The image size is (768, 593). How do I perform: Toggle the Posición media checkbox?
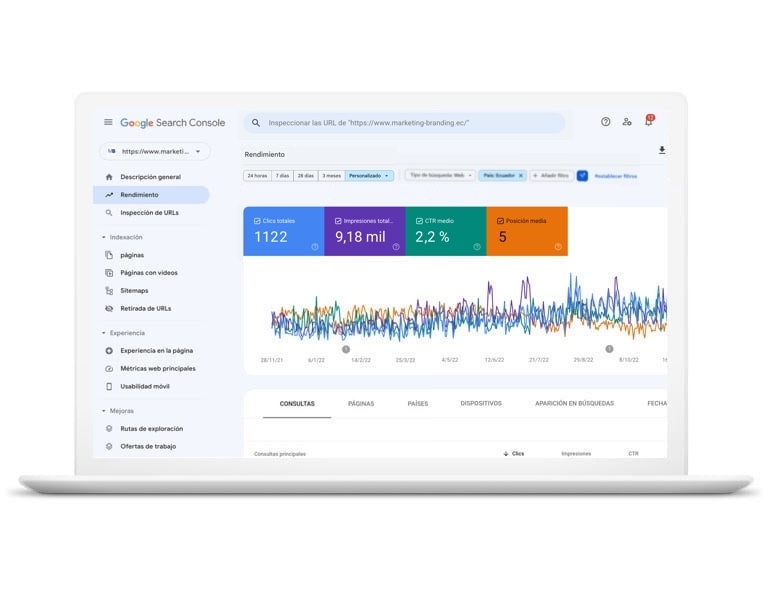[500, 221]
